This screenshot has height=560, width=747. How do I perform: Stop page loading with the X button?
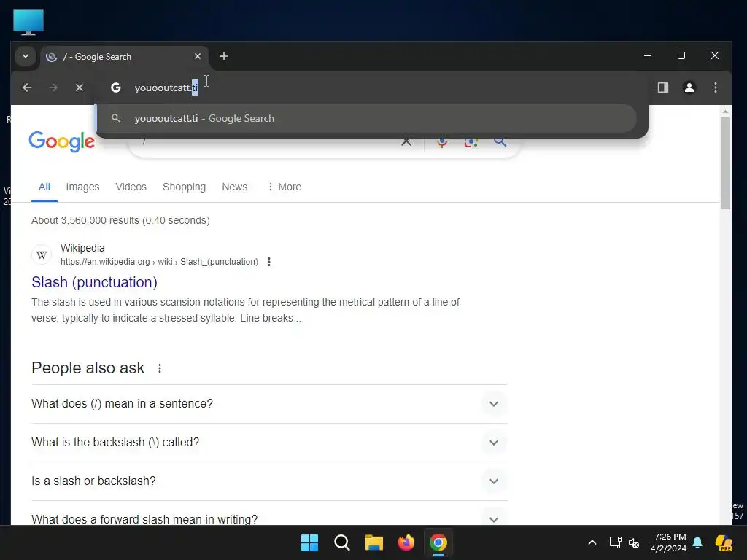80,87
